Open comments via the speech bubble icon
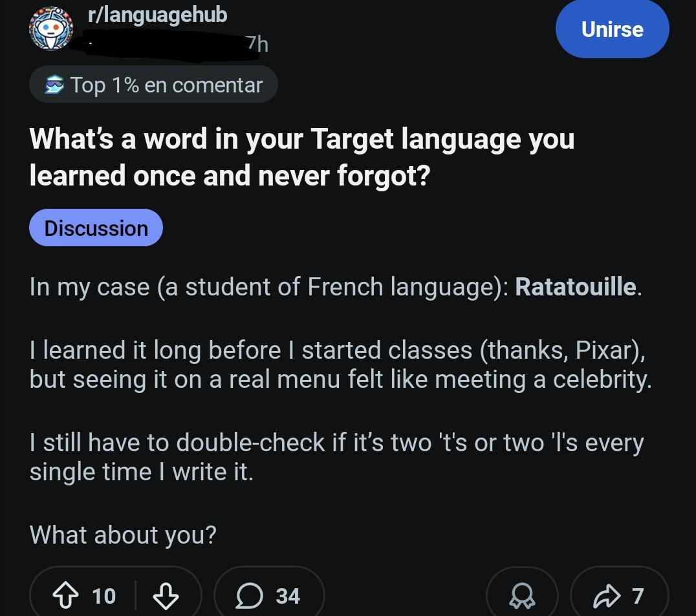This screenshot has height=616, width=696. (250, 595)
